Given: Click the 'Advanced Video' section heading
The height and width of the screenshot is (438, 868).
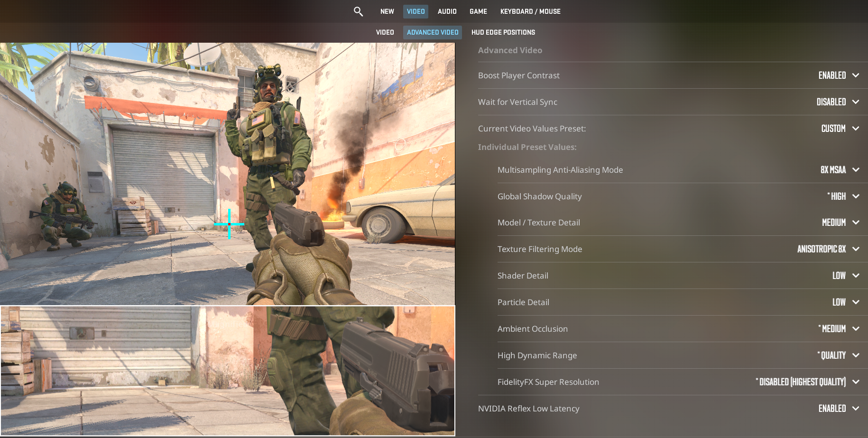Looking at the screenshot, I should pos(510,50).
